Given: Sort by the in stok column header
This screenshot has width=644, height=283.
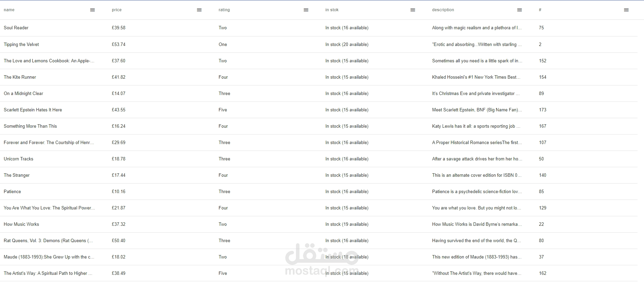Looking at the screenshot, I should (x=332, y=10).
